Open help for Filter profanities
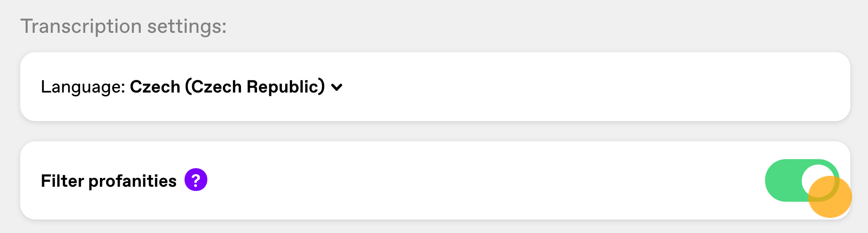The width and height of the screenshot is (868, 233). 196,180
